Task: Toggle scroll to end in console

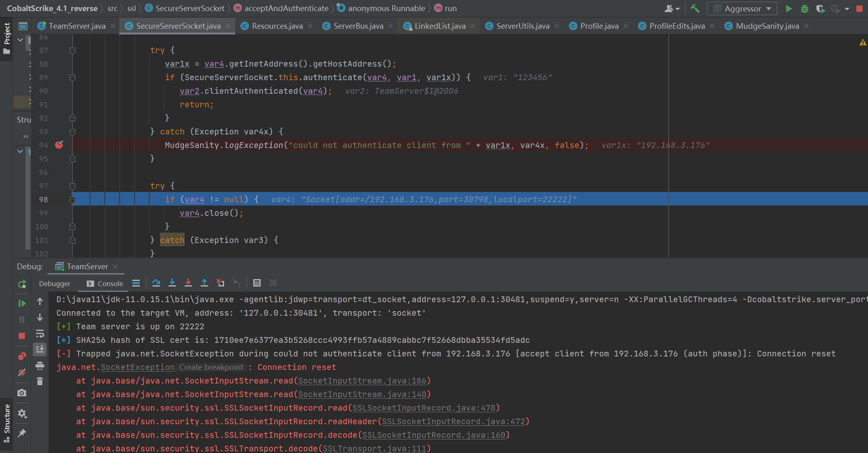Action: 40,349
